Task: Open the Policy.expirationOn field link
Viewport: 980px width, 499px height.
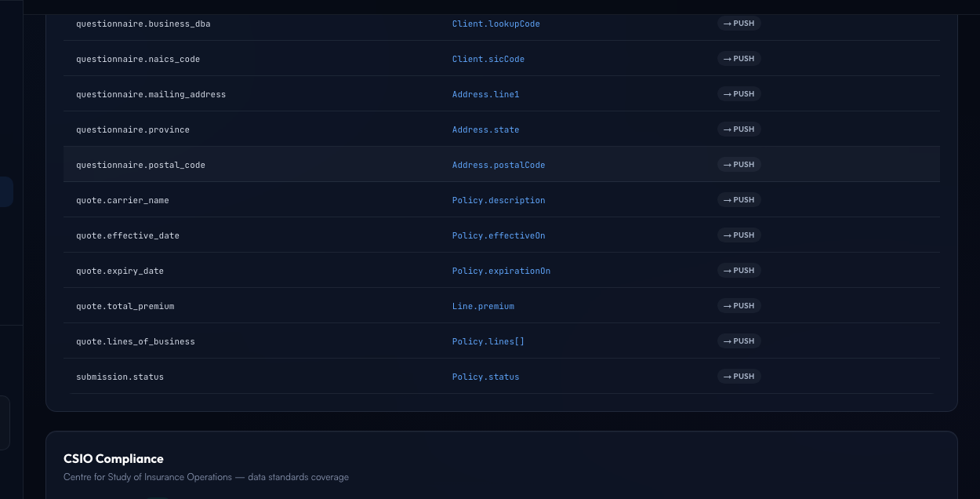Action: coord(502,271)
